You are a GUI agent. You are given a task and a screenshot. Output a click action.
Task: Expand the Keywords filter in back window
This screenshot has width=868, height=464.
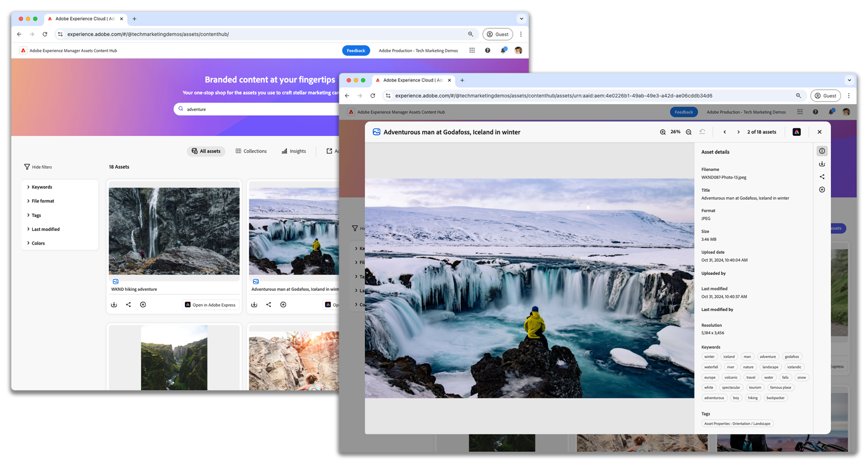39,187
